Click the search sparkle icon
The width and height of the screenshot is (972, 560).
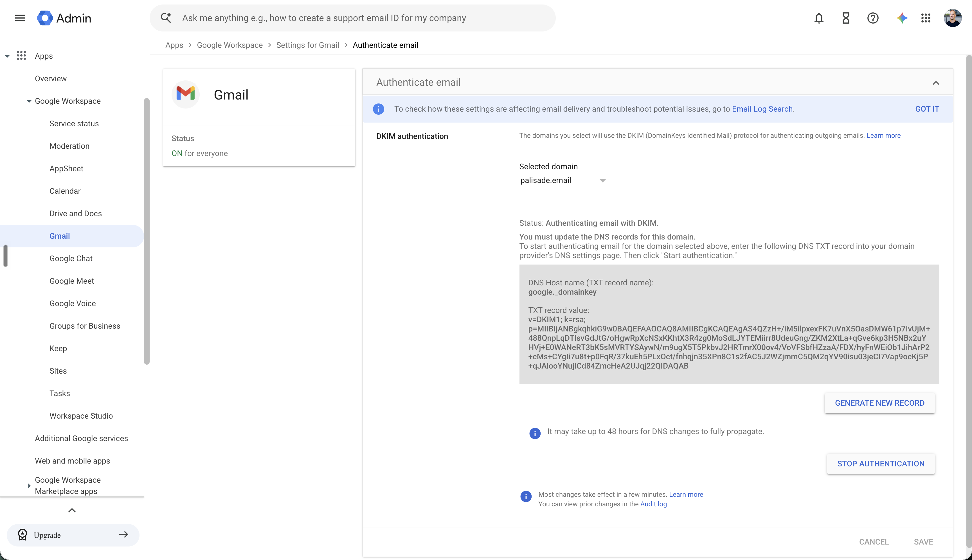click(x=166, y=18)
